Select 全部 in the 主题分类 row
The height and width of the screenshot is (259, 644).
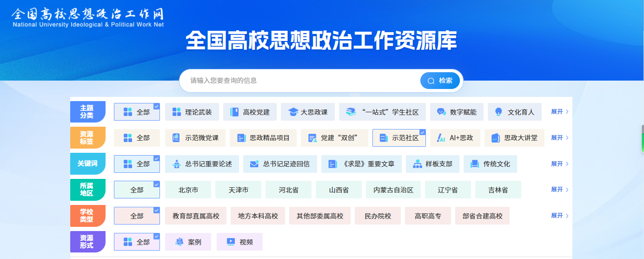[x=137, y=112]
